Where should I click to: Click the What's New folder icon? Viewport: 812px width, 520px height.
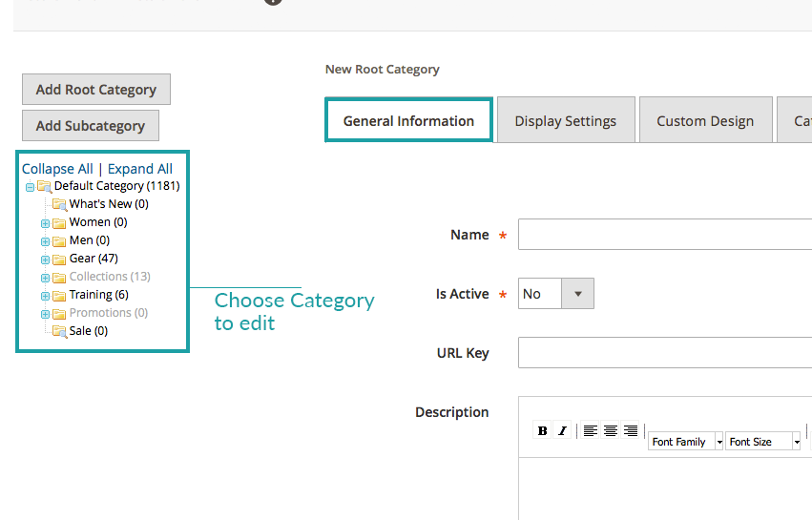[x=60, y=204]
